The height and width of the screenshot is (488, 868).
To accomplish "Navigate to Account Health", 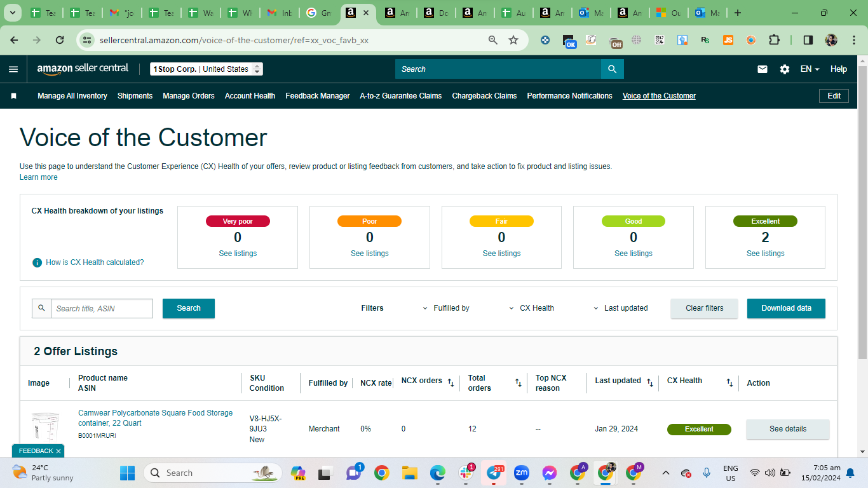I will 250,96.
